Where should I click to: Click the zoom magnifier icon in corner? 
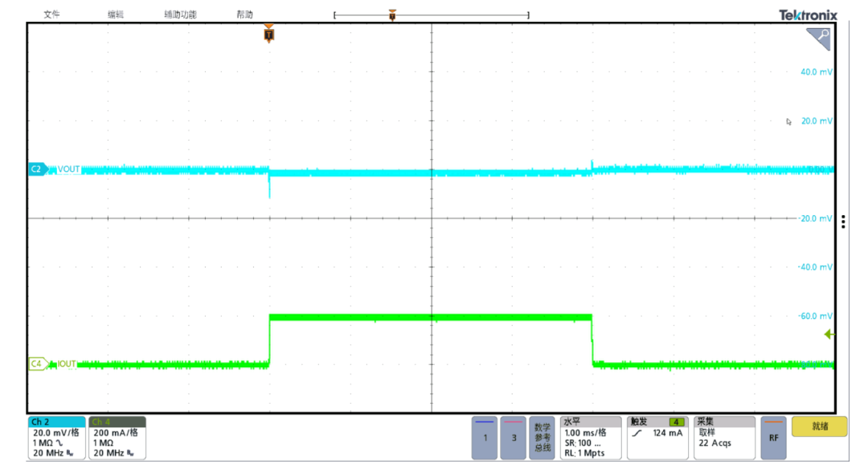click(x=820, y=37)
